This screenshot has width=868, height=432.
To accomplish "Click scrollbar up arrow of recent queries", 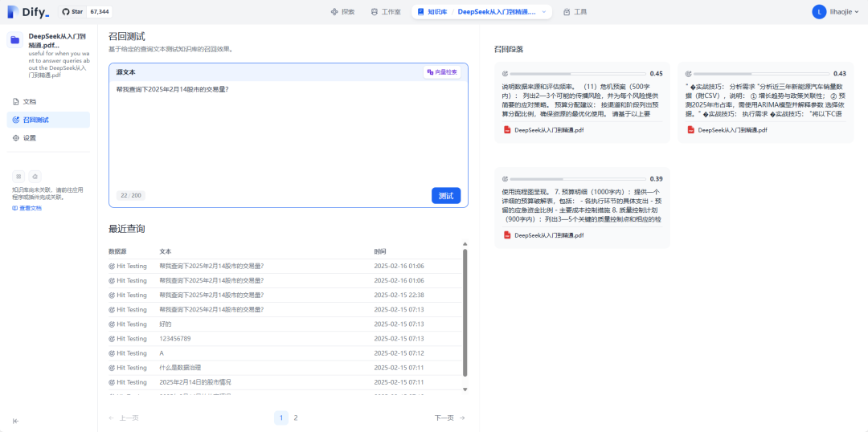I will point(465,244).
